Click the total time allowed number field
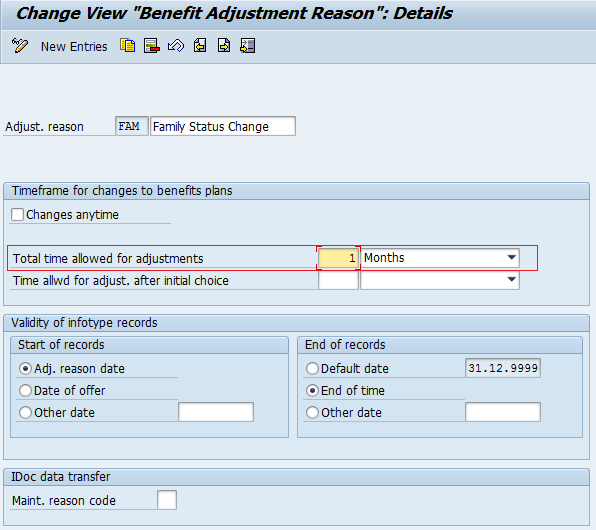596x530 pixels. point(338,258)
